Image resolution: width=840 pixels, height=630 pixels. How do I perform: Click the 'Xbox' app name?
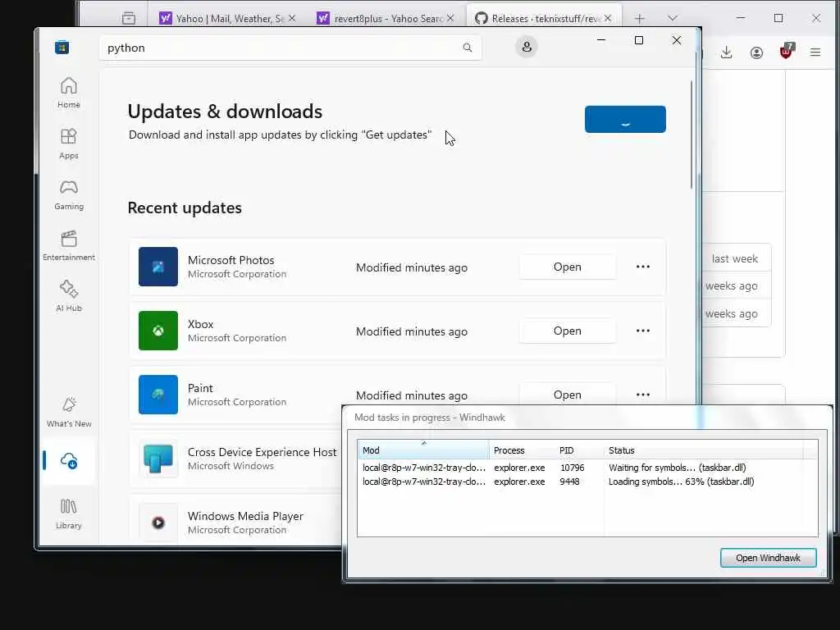coord(200,324)
